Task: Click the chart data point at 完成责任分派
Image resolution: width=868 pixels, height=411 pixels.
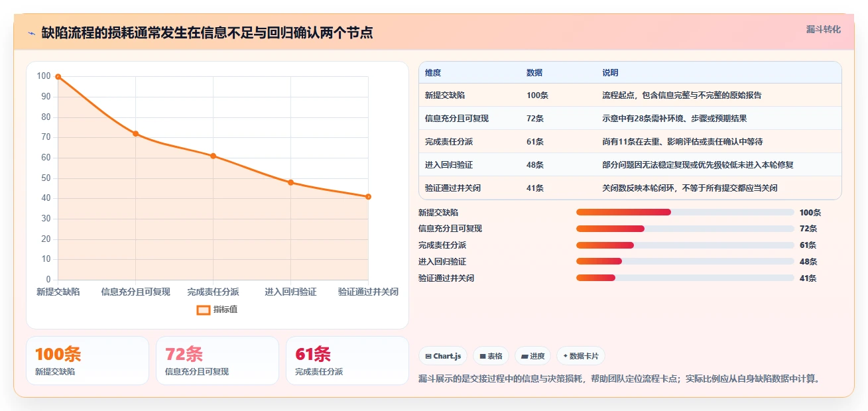Action: (213, 156)
